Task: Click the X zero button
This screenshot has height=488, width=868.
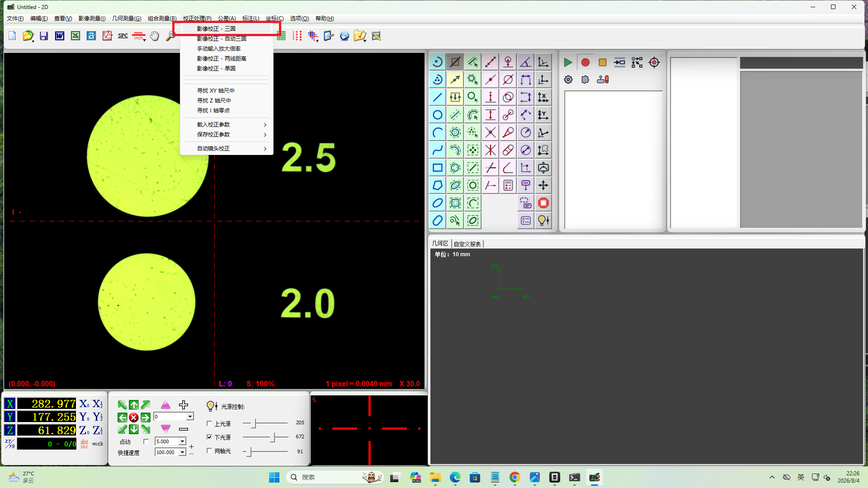Action: tap(84, 404)
